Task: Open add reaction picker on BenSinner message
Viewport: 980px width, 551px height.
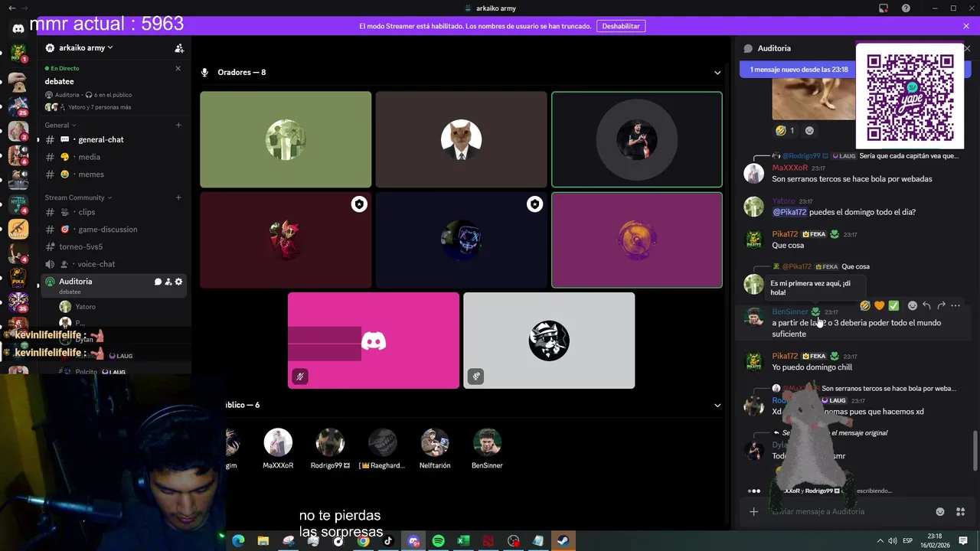Action: tap(912, 305)
